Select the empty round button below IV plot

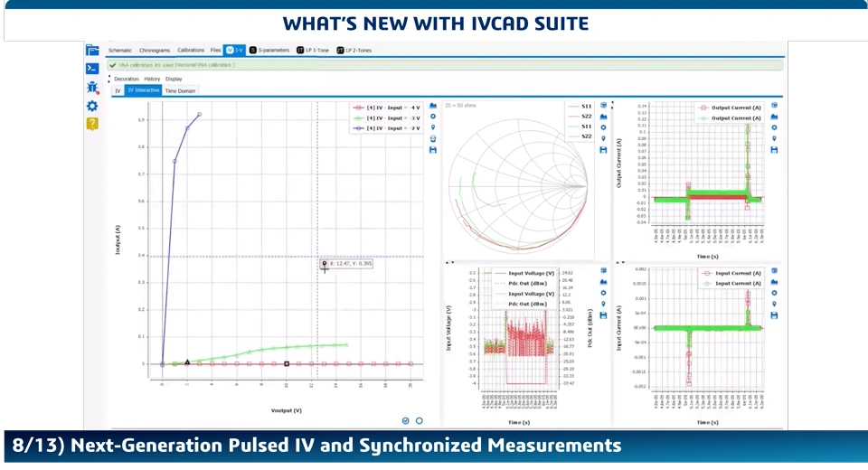tap(419, 420)
